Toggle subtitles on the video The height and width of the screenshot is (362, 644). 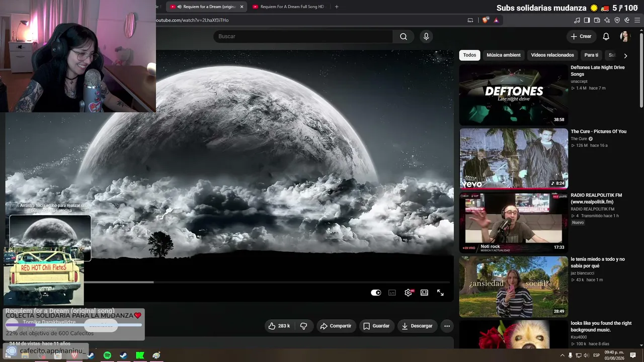coord(392,293)
